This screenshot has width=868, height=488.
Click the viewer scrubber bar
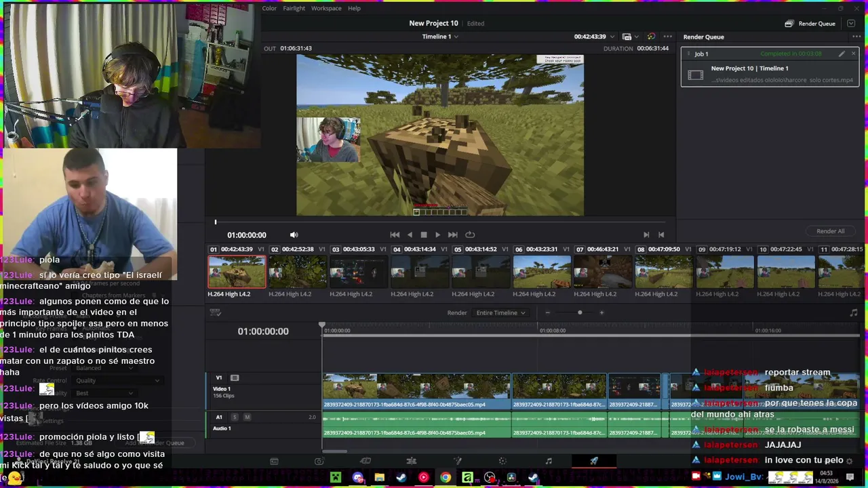439,222
